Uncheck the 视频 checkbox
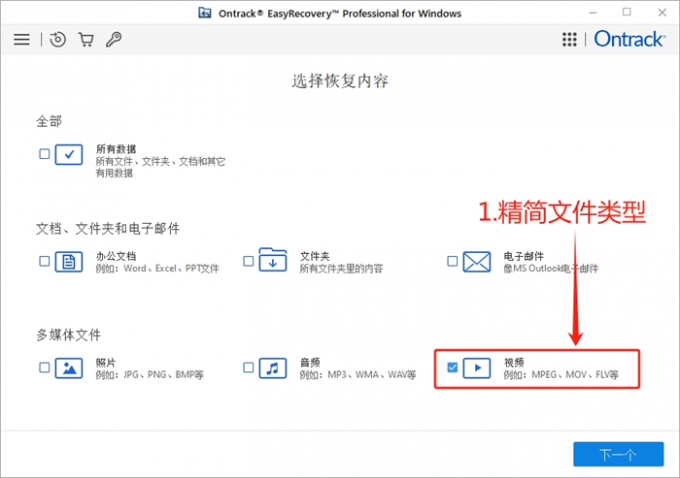This screenshot has height=478, width=680. pos(452,367)
